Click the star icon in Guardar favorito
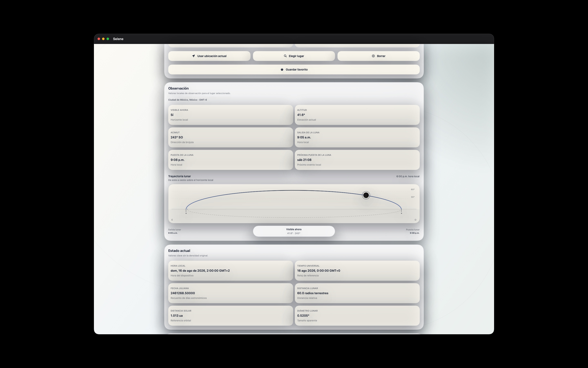This screenshot has width=588, height=368. 282,70
